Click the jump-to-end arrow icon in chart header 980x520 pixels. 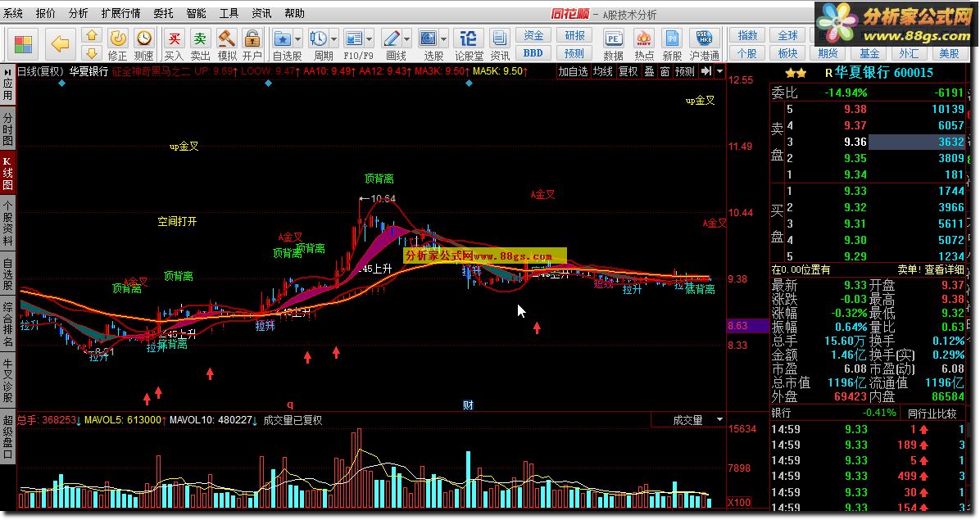coord(706,71)
